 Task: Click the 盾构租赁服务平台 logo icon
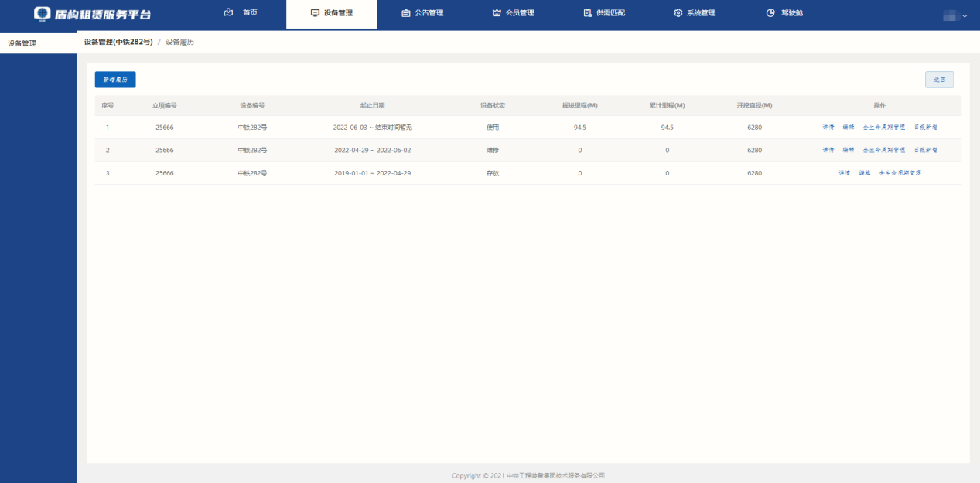[43, 14]
